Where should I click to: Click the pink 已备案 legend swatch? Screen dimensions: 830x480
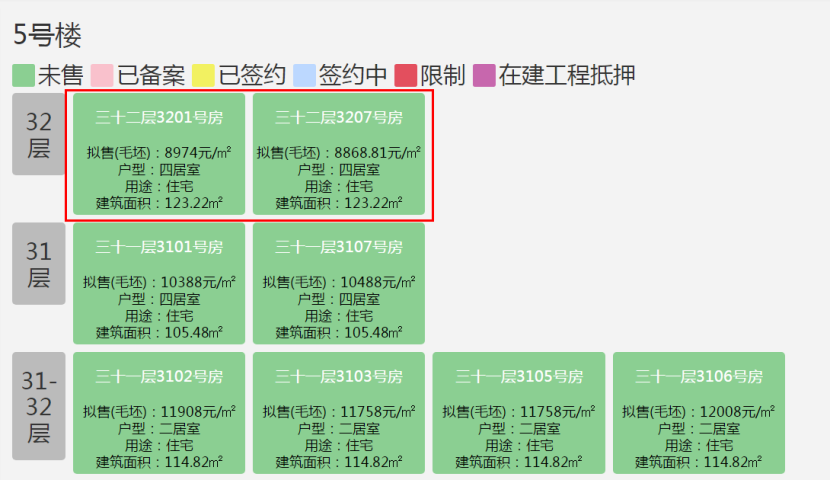(x=102, y=75)
